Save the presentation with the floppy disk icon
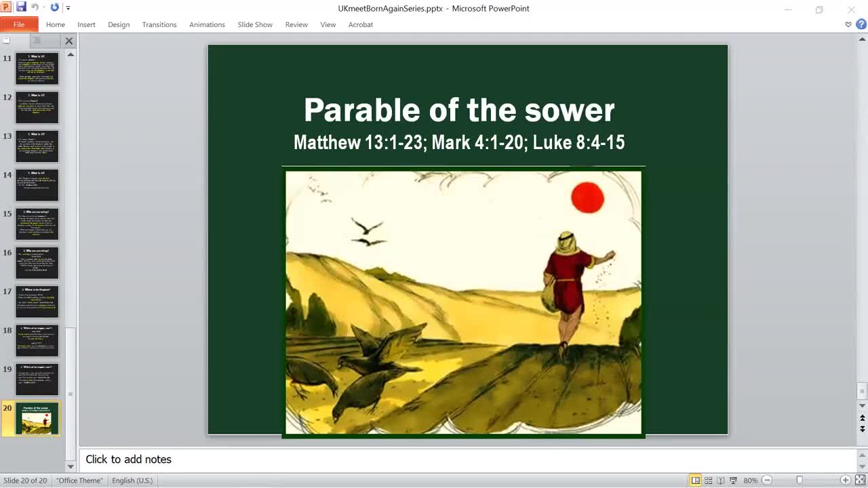Viewport: 868px width, 488px height. click(21, 7)
